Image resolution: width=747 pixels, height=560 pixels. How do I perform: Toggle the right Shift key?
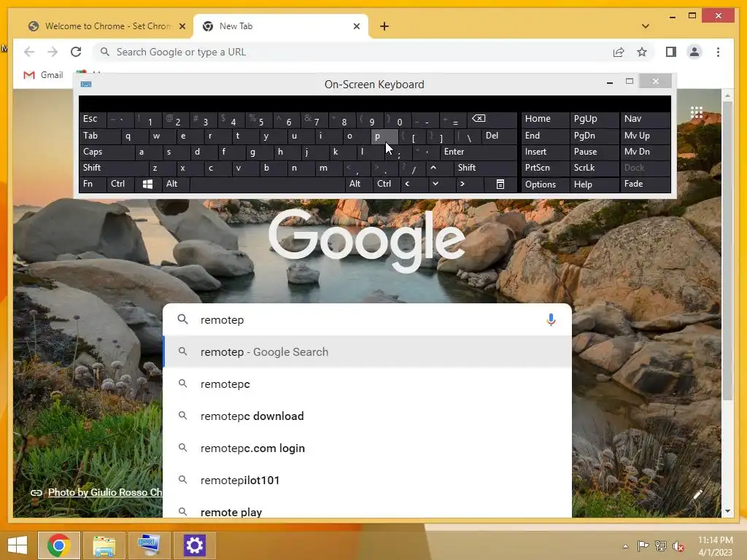485,168
